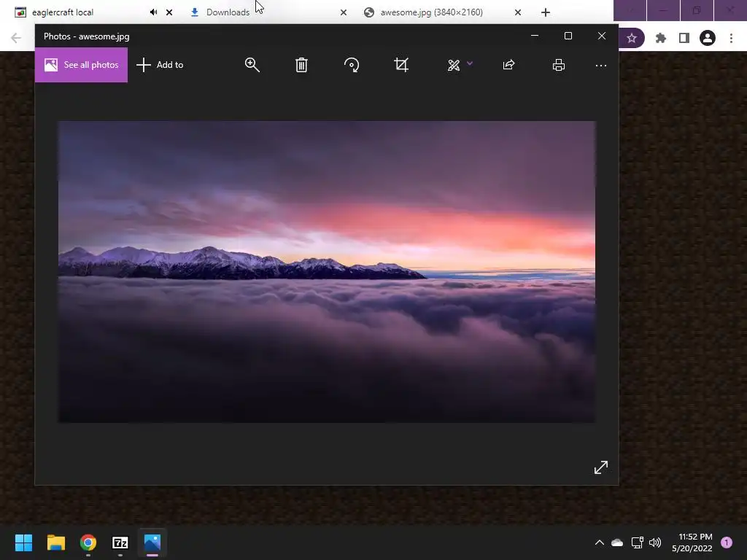Open the clock showing 11:52 PM

(x=692, y=542)
